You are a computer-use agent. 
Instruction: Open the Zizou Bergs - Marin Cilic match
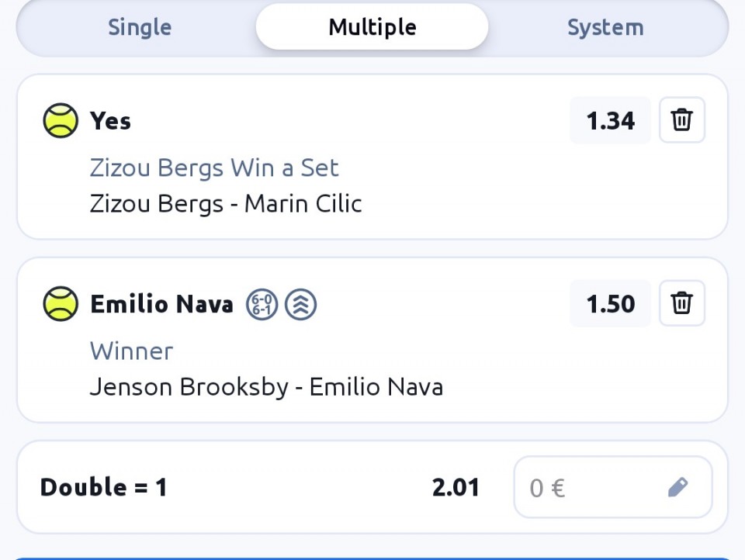click(226, 204)
